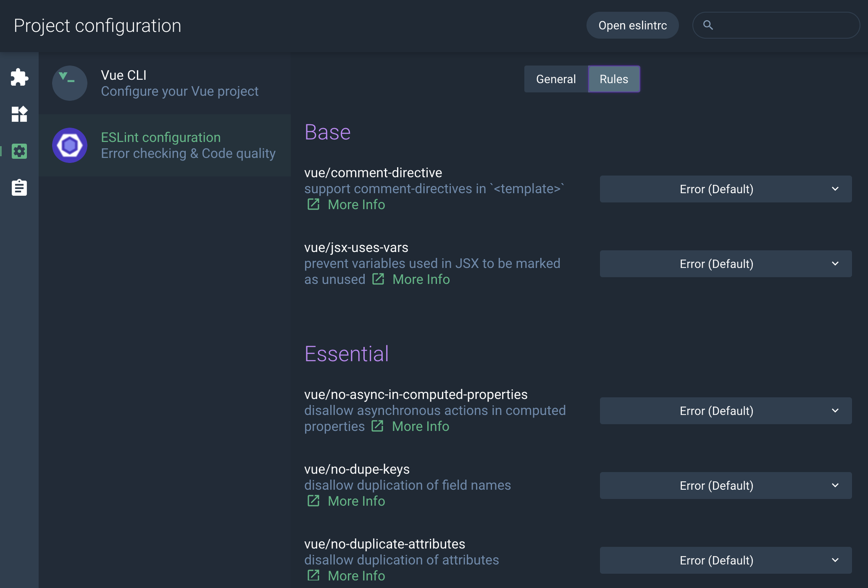The height and width of the screenshot is (588, 868).
Task: Click 'Error checking & Code quality' subtitle
Action: [x=188, y=153]
